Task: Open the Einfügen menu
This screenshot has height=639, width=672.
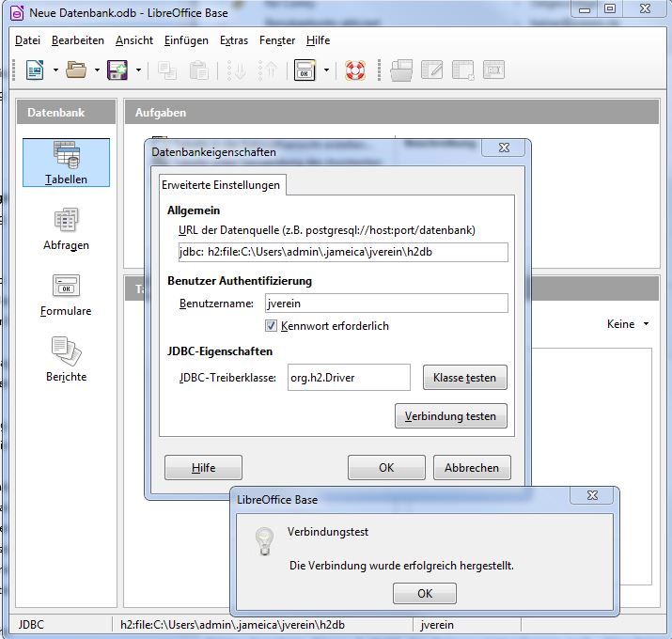Action: click(186, 40)
